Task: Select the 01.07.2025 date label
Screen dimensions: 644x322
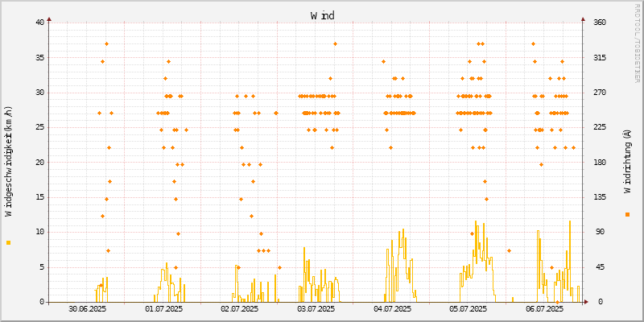Action: click(163, 309)
